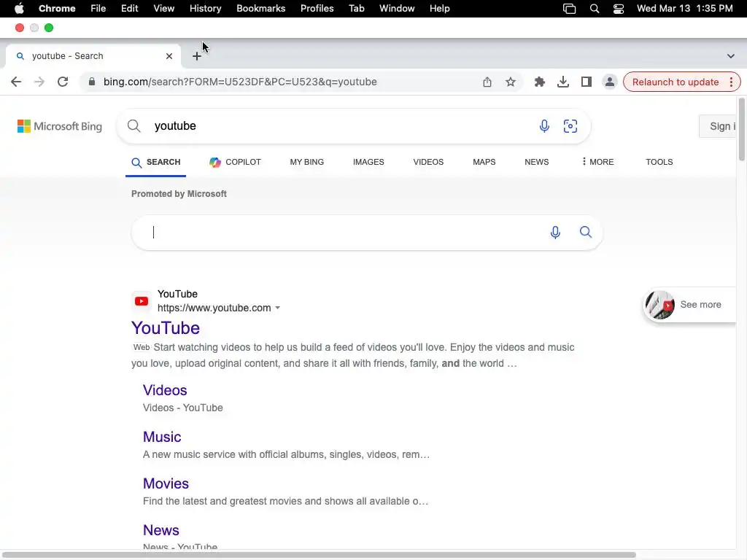Open Chrome three-dot menu
The height and width of the screenshot is (560, 747).
731,82
